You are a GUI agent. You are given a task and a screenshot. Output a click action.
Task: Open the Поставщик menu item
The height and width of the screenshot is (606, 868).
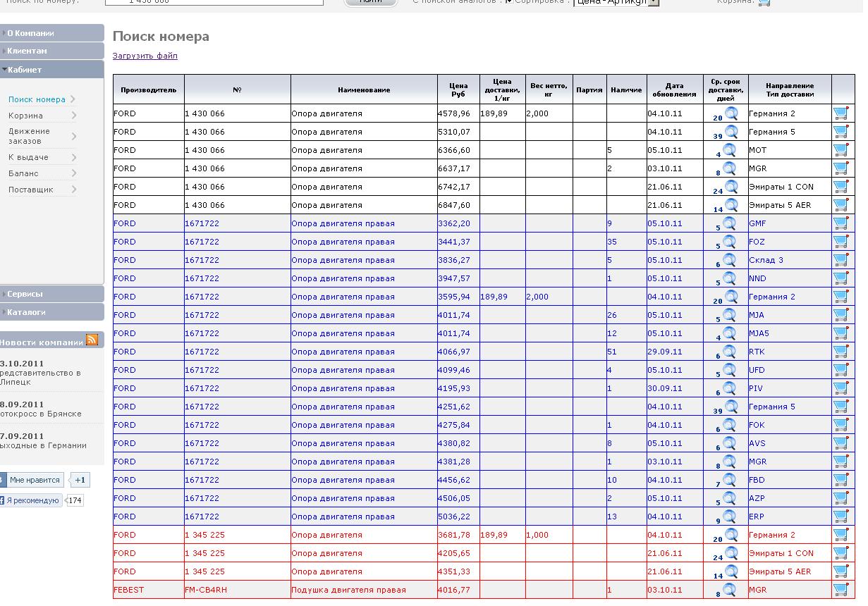(x=30, y=190)
